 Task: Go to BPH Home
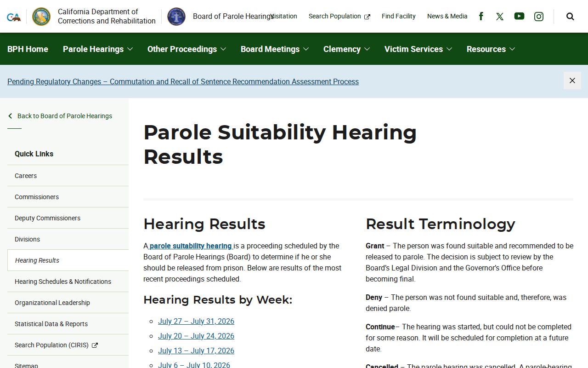28,49
